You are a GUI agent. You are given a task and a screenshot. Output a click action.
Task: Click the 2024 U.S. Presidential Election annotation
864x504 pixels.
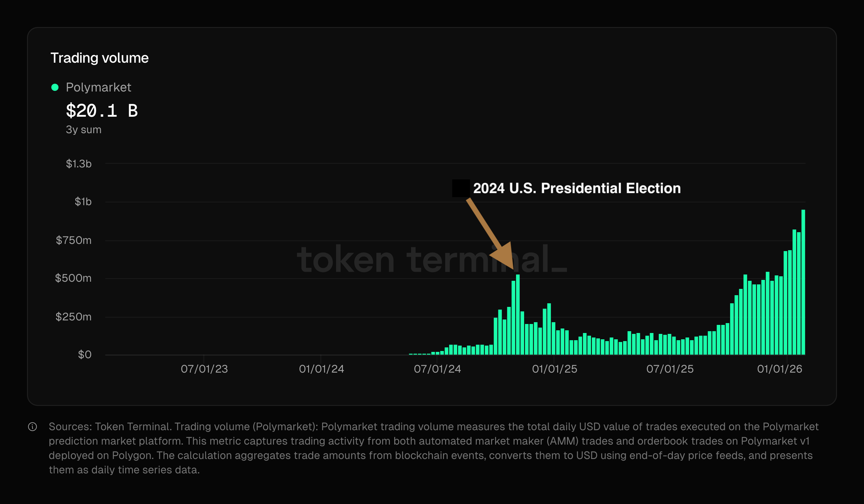pyautogui.click(x=577, y=188)
